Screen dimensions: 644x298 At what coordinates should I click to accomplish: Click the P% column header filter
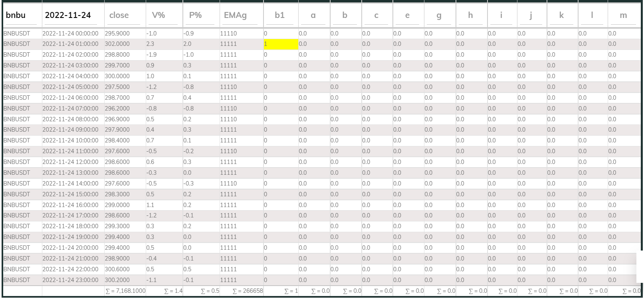pyautogui.click(x=201, y=16)
